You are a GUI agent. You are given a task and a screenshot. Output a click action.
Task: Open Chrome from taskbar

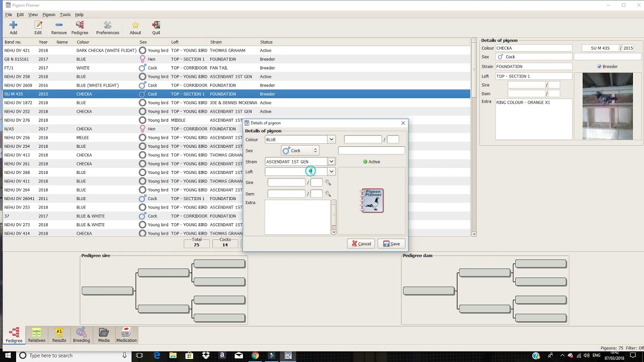[x=255, y=355]
